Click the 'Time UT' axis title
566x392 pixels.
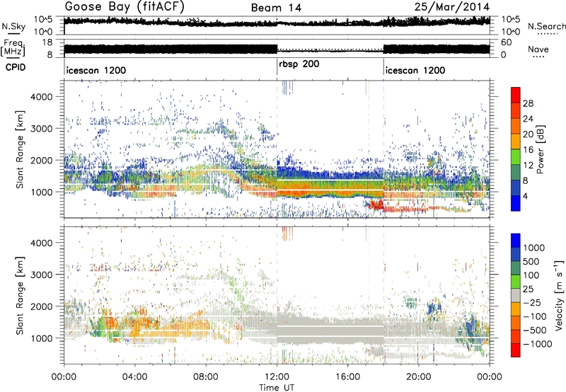(x=277, y=387)
